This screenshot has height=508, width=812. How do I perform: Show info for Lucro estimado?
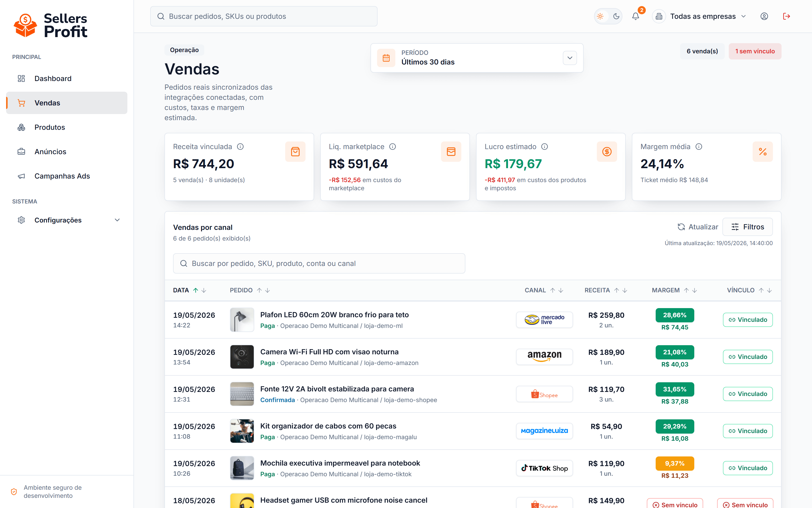point(545,147)
